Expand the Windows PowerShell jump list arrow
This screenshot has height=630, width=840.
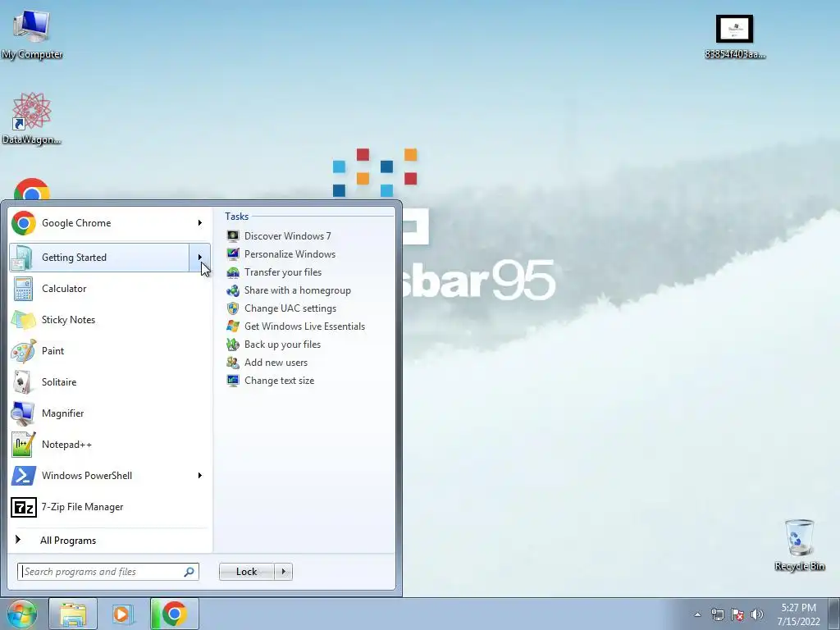coord(200,476)
